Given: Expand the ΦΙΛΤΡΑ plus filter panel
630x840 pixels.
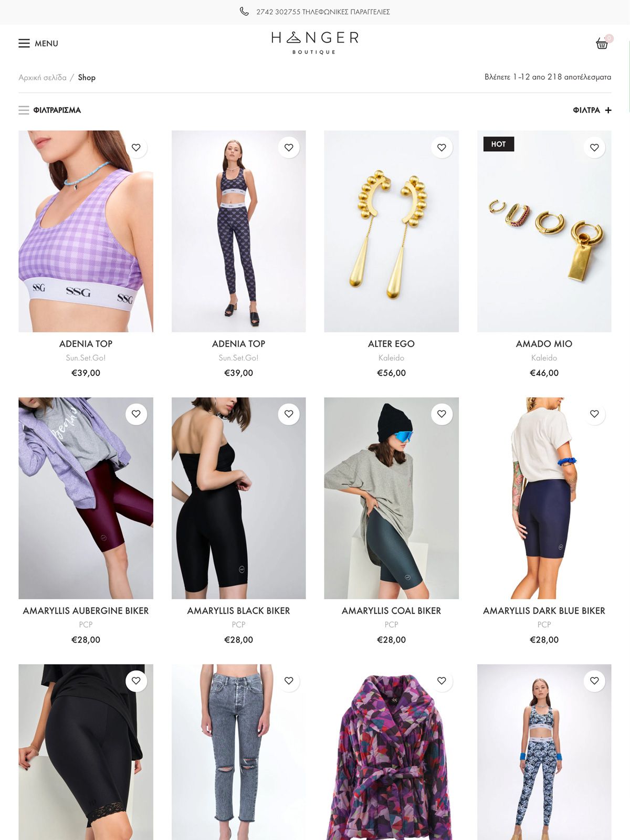Looking at the screenshot, I should [592, 110].
